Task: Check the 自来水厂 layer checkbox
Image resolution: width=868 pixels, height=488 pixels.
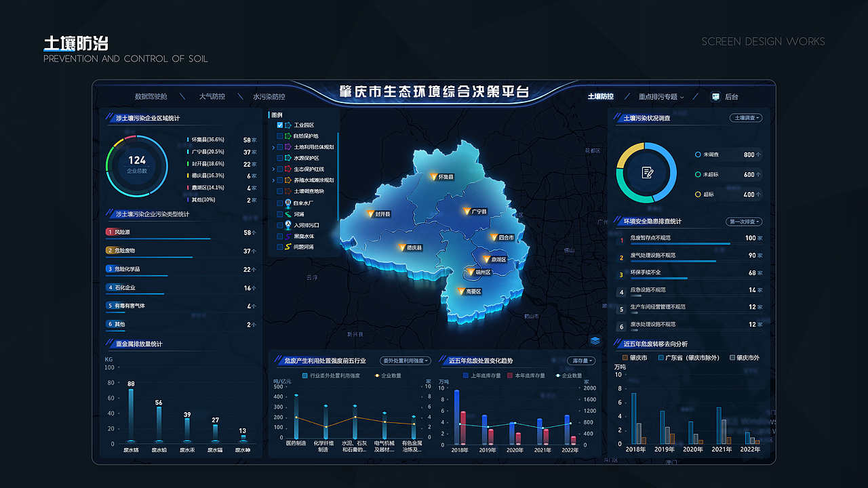Action: [279, 203]
